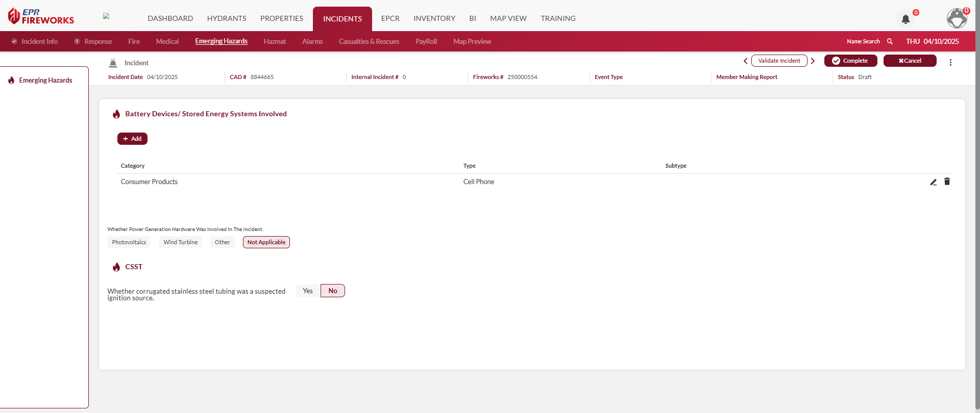Click the notification bell icon
This screenshot has height=413, width=980.
click(x=905, y=19)
